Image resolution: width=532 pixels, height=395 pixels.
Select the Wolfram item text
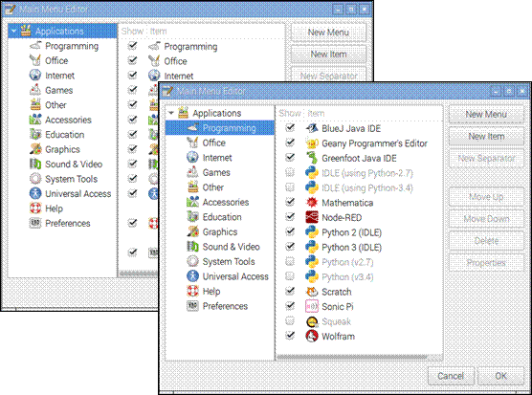339,337
